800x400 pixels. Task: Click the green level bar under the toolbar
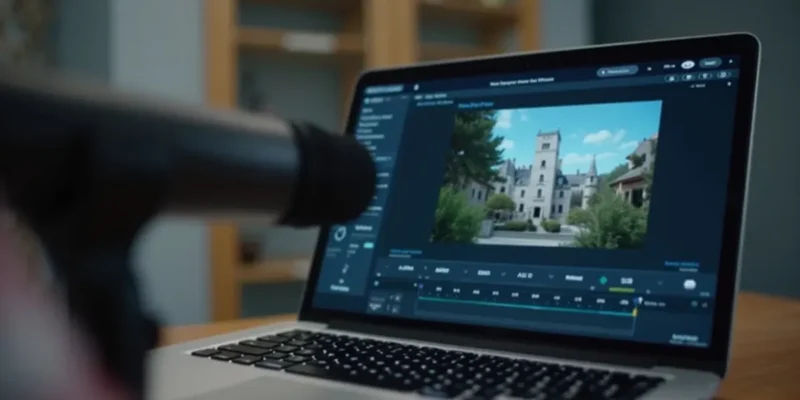click(622, 290)
